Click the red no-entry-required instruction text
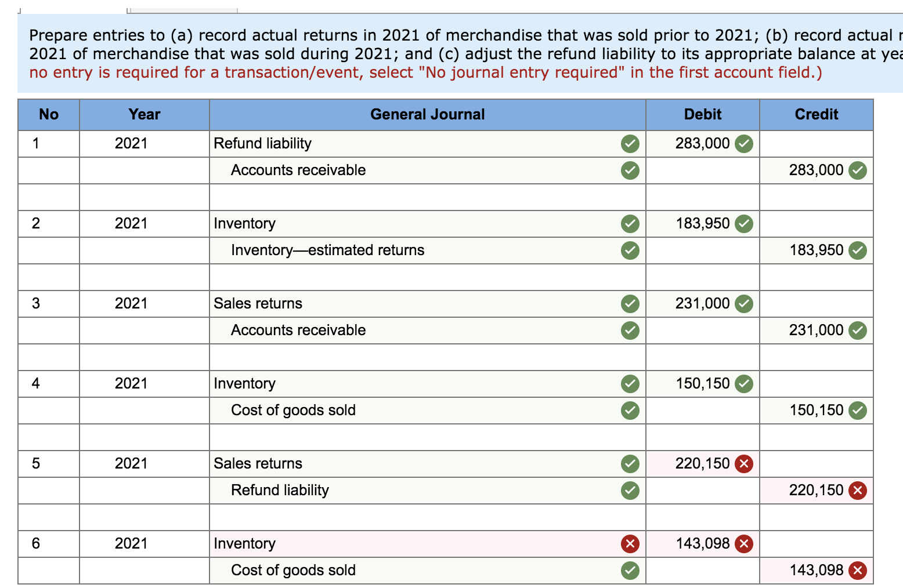This screenshot has height=588, width=903. coord(425,72)
